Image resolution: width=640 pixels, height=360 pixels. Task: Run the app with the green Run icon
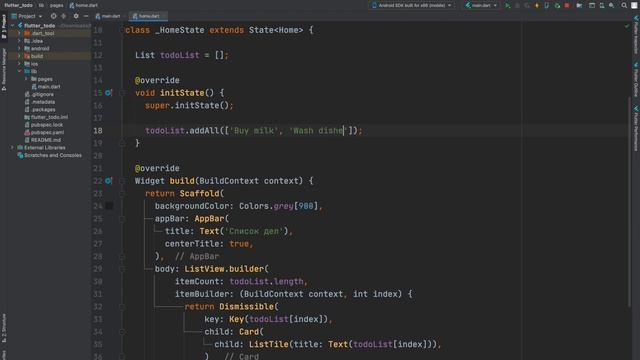pos(508,6)
